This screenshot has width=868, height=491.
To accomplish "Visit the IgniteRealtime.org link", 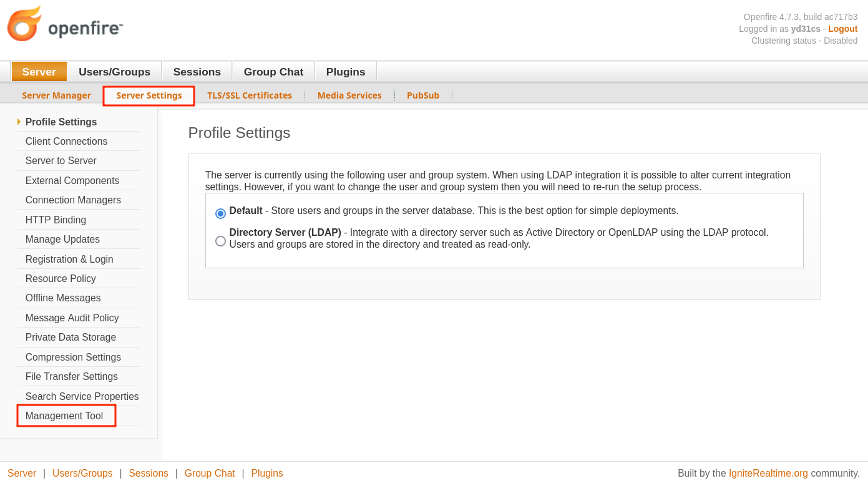I will pos(768,474).
